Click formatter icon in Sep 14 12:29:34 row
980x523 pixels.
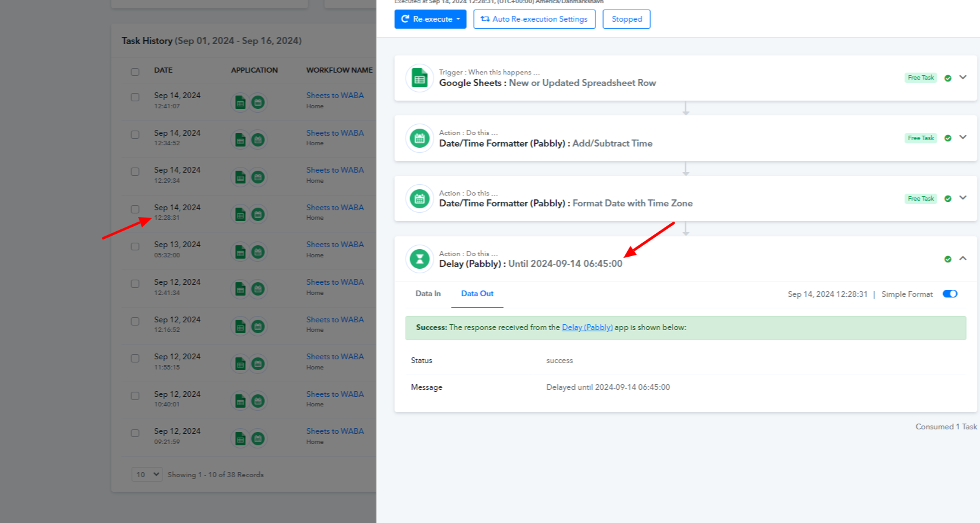[x=258, y=177]
